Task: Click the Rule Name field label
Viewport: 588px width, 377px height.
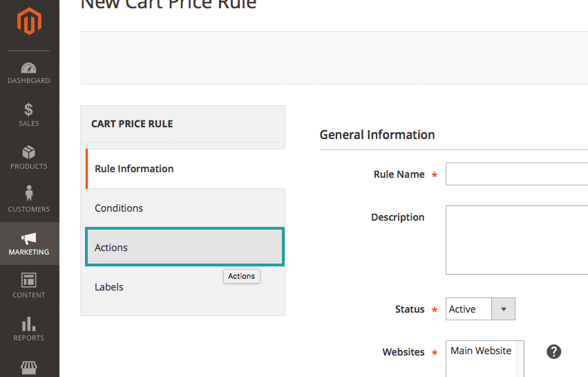Action: click(x=399, y=174)
